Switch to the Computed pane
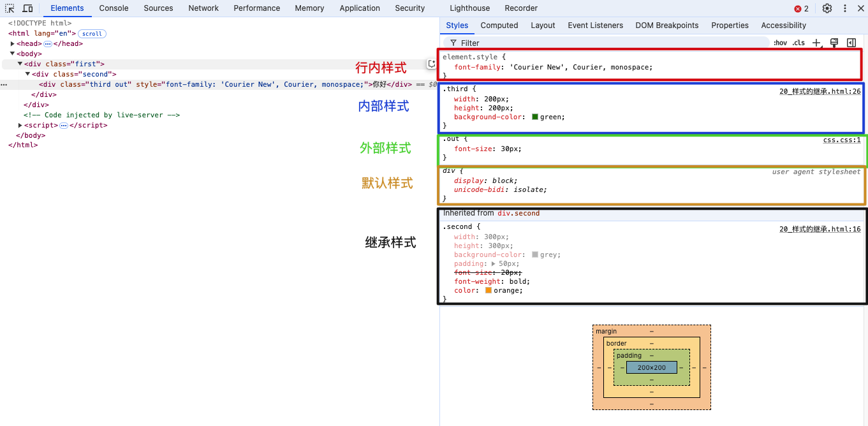868x426 pixels. pos(499,26)
